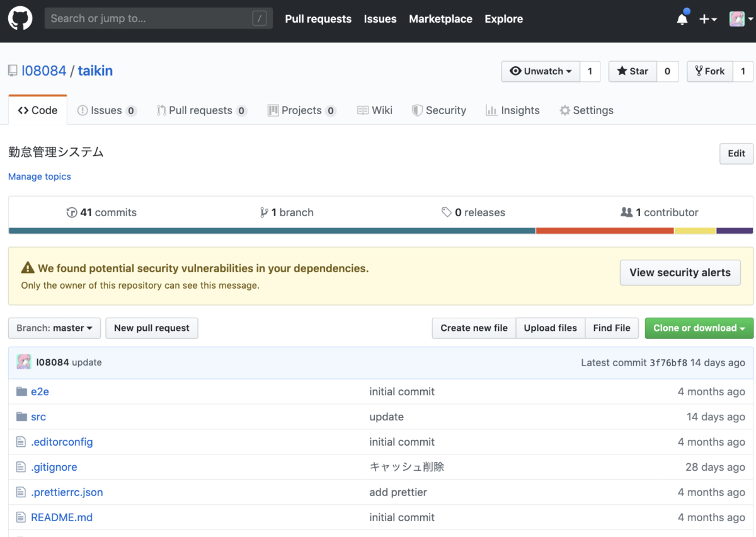Expand the Branch: master selector
The width and height of the screenshot is (756, 537).
[54, 328]
